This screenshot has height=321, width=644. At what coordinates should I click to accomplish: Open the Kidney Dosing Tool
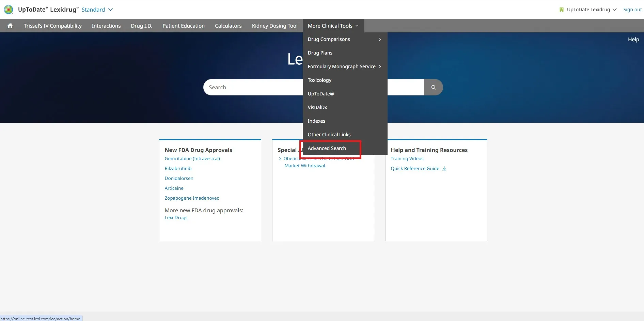click(x=275, y=26)
